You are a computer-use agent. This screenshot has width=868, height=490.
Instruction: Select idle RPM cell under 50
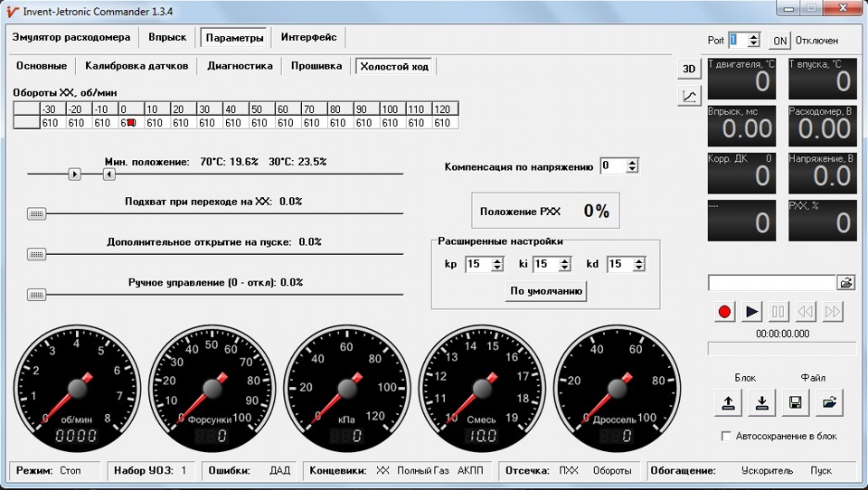point(262,123)
